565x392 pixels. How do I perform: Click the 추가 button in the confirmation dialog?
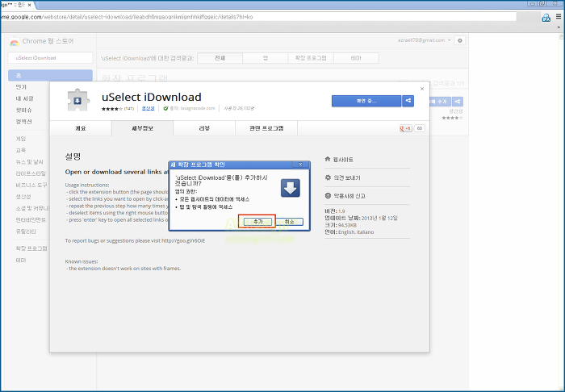tap(257, 222)
